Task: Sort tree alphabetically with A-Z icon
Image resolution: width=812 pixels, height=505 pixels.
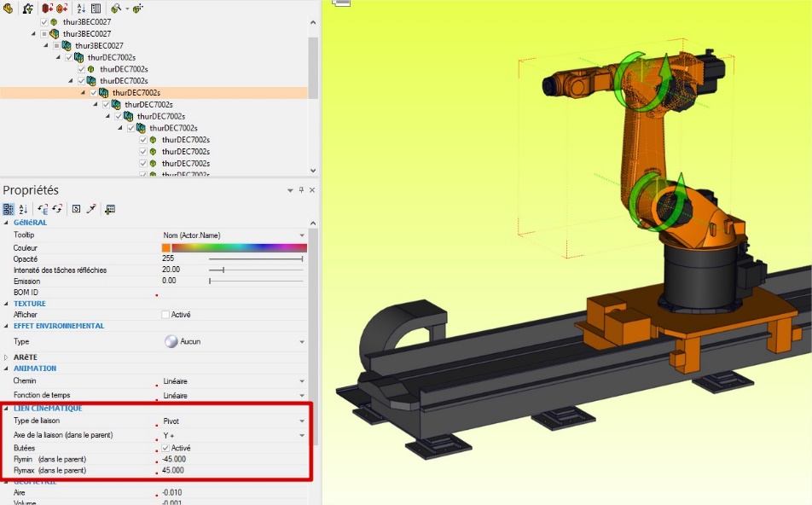Action: [81, 9]
